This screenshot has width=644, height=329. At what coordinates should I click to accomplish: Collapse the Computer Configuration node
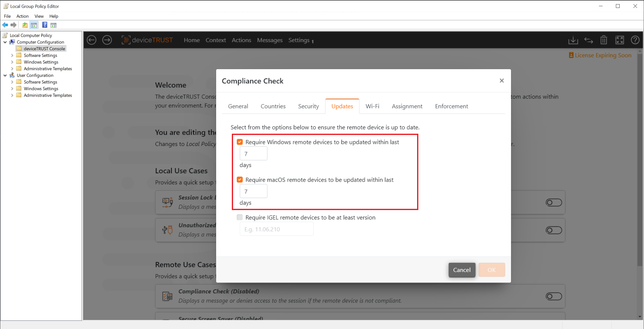(5, 42)
